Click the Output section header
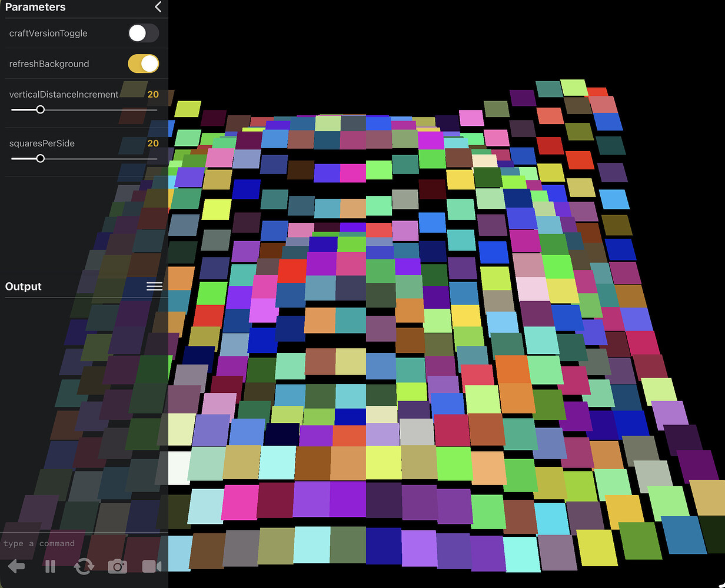 pos(23,286)
